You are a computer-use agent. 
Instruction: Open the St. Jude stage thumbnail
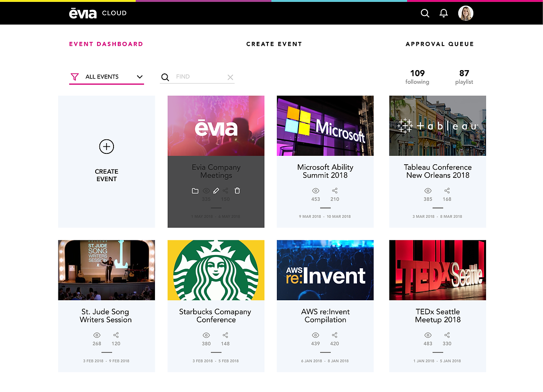click(x=106, y=270)
